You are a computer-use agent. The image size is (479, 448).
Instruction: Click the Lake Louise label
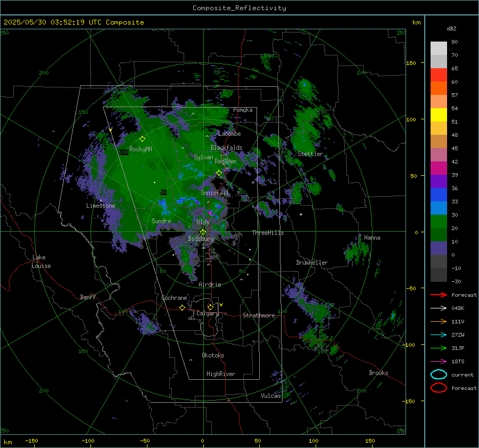pos(41,262)
